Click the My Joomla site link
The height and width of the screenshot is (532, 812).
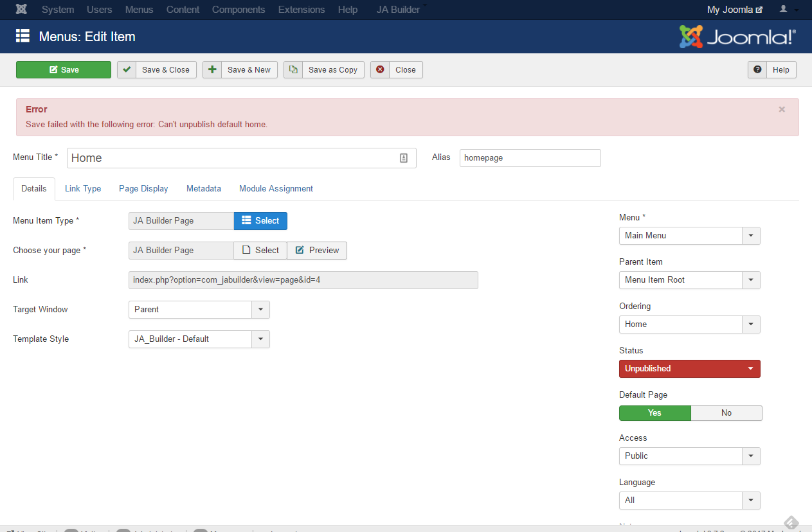tap(735, 10)
